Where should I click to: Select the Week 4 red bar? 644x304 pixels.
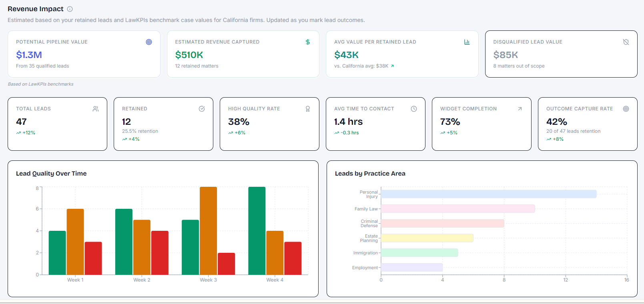pos(293,258)
